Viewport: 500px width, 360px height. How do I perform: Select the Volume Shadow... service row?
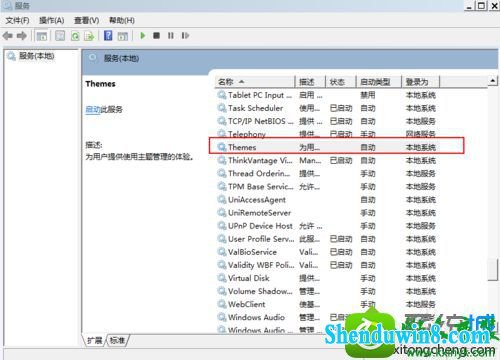coord(327,291)
